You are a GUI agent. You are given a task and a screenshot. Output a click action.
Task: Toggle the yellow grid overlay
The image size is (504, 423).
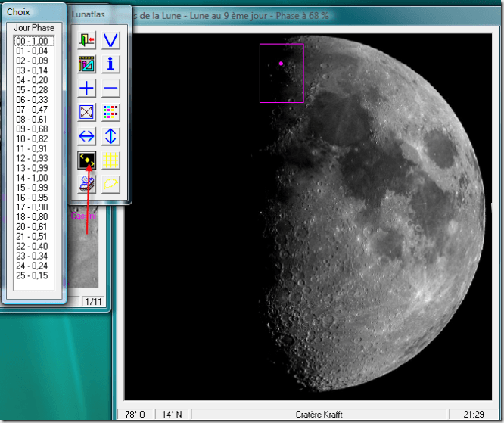pos(111,160)
